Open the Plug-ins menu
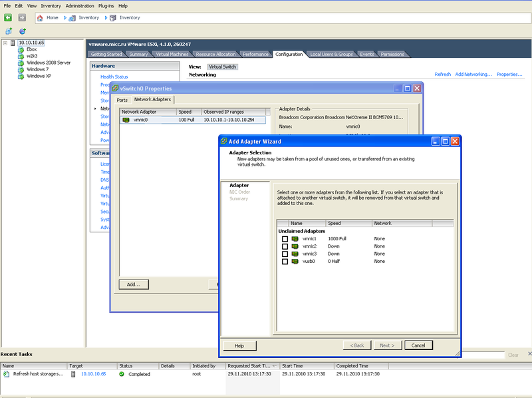The width and height of the screenshot is (532, 398). click(x=106, y=6)
